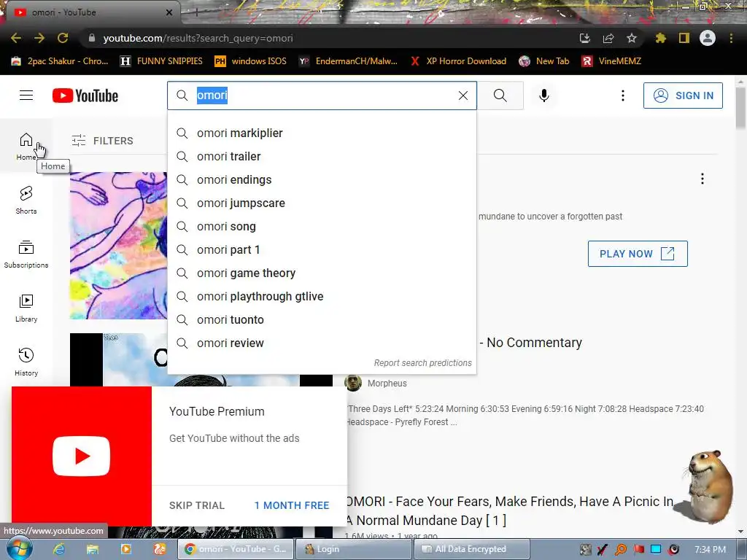Open Chrome profile avatar
The image size is (747, 560).
click(x=708, y=38)
